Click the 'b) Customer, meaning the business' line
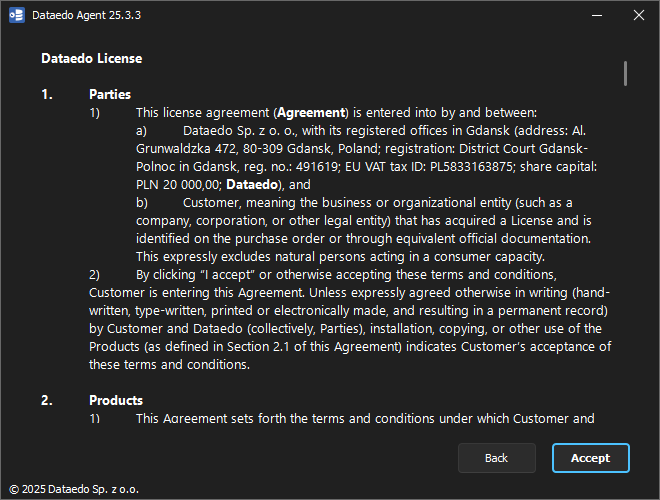This screenshot has width=660, height=500. pos(354,203)
